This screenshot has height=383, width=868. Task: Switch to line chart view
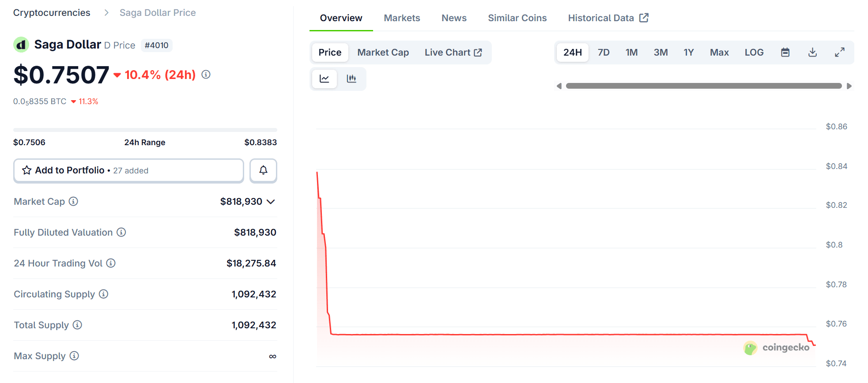point(325,79)
